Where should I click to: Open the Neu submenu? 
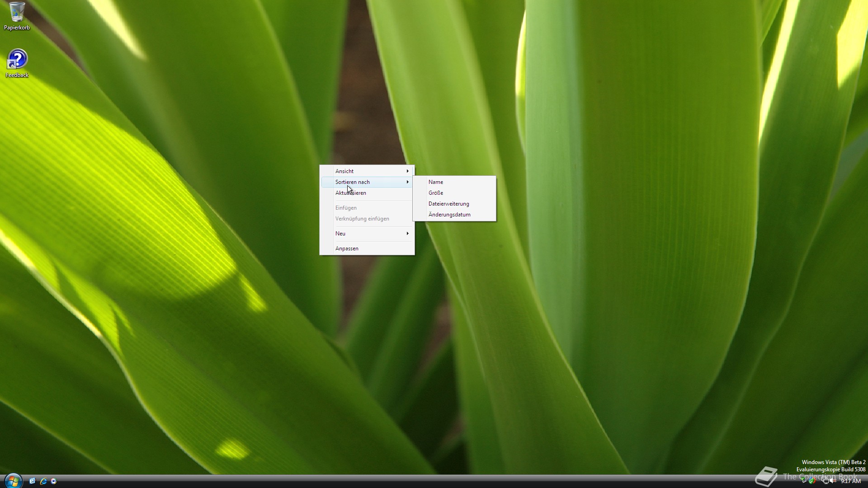point(367,234)
